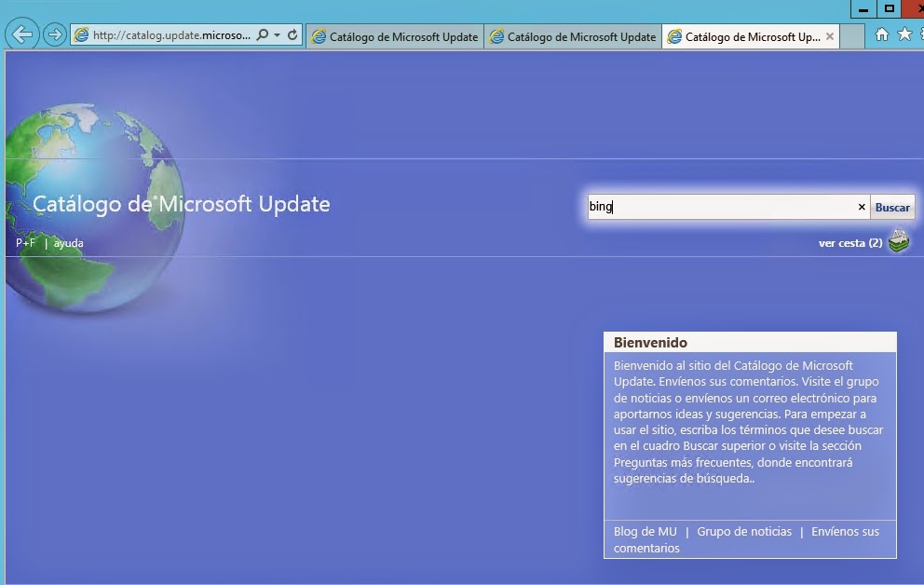This screenshot has height=585, width=924.
Task: Click the Bienvenido heading
Action: [x=650, y=342]
